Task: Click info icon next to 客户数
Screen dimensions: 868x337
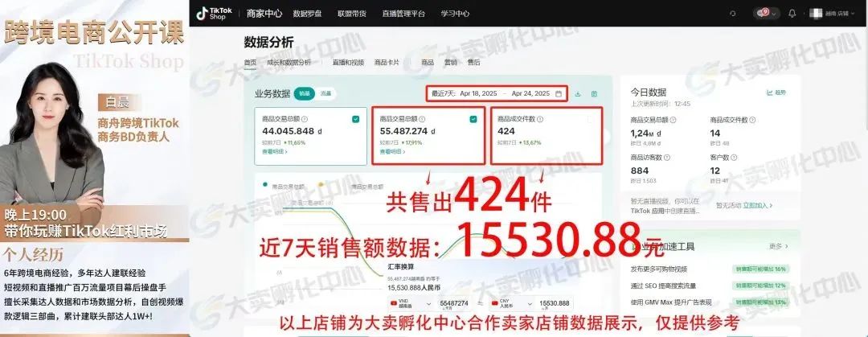Action: [734, 158]
